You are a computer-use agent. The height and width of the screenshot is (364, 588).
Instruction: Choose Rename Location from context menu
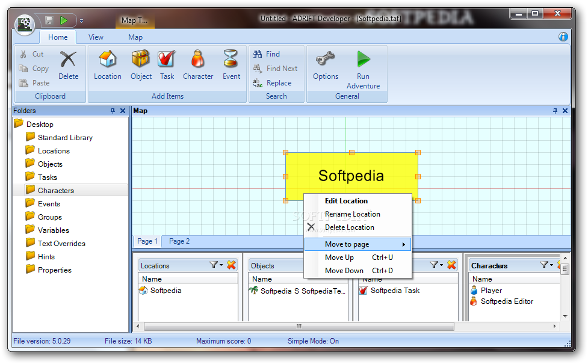(x=357, y=214)
